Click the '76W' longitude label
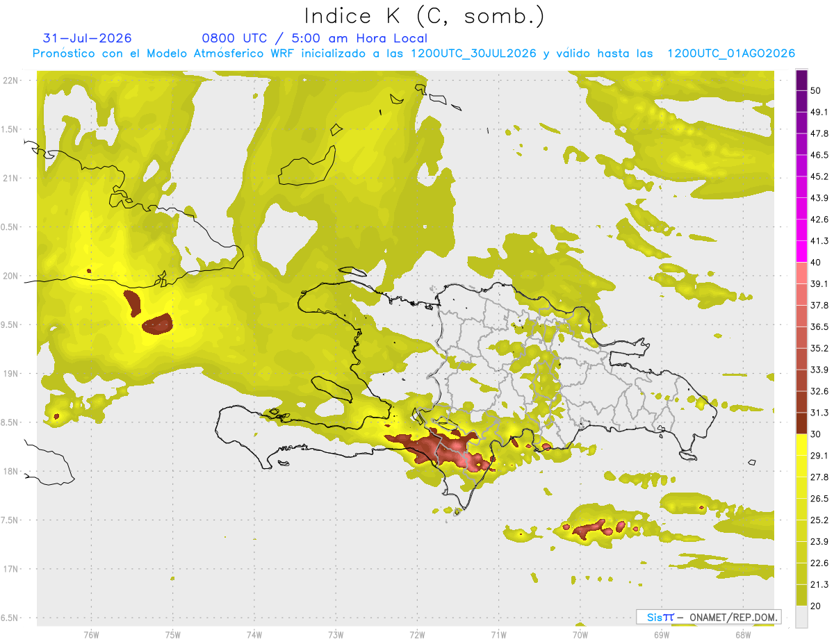The width and height of the screenshot is (834, 644). pyautogui.click(x=91, y=634)
